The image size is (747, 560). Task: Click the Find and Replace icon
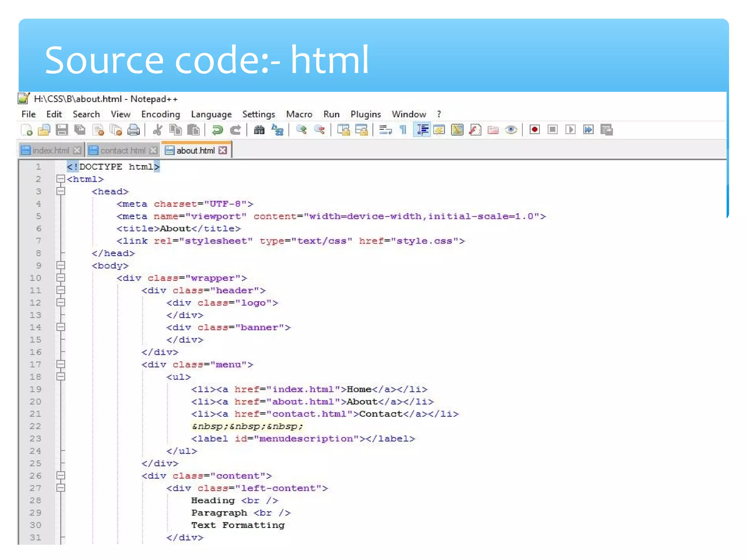tap(278, 130)
